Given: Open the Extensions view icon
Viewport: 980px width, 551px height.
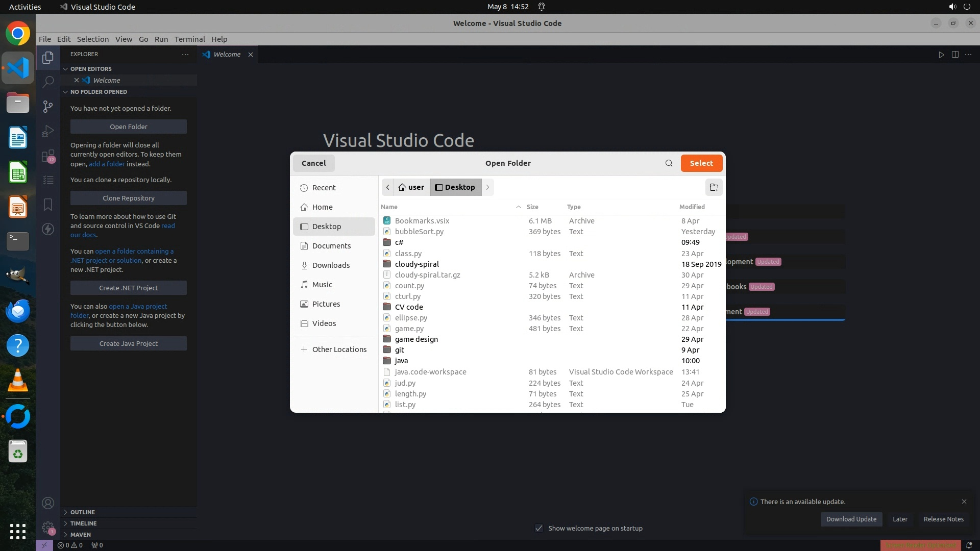Looking at the screenshot, I should 48,156.
